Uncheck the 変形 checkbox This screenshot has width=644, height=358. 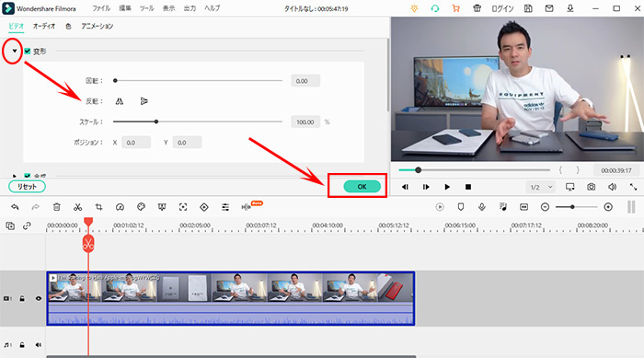[28, 51]
